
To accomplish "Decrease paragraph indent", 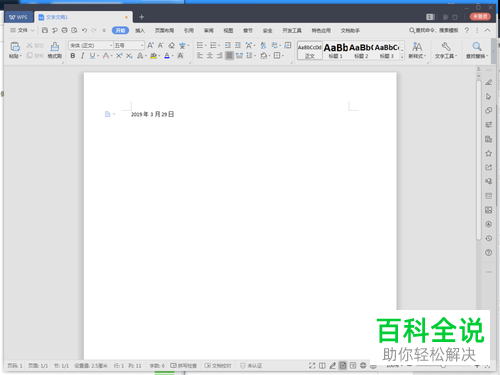I will 228,45.
